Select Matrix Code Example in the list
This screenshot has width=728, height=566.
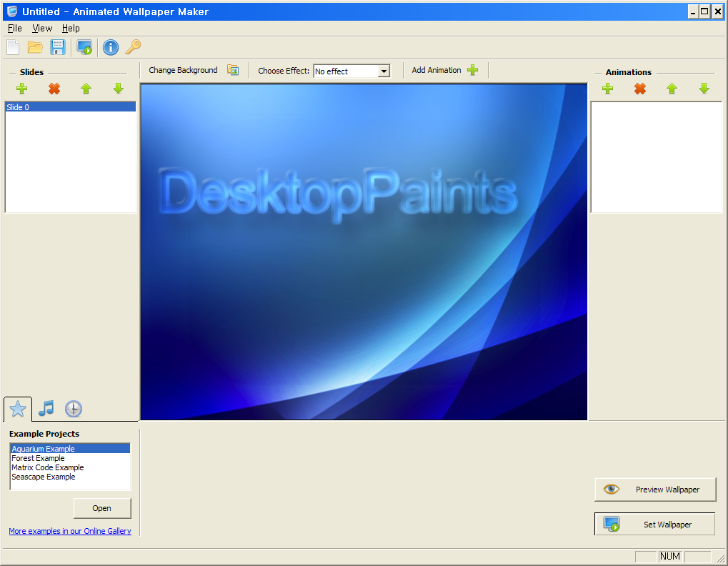(70, 467)
